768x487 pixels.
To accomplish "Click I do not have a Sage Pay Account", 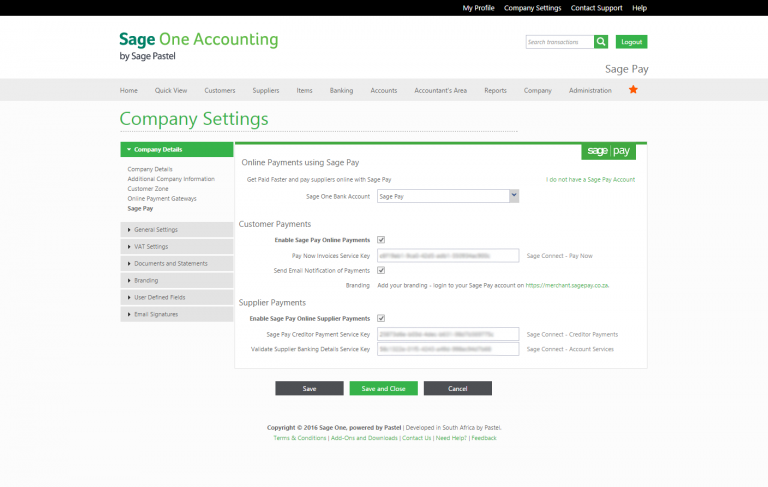I will click(591, 179).
